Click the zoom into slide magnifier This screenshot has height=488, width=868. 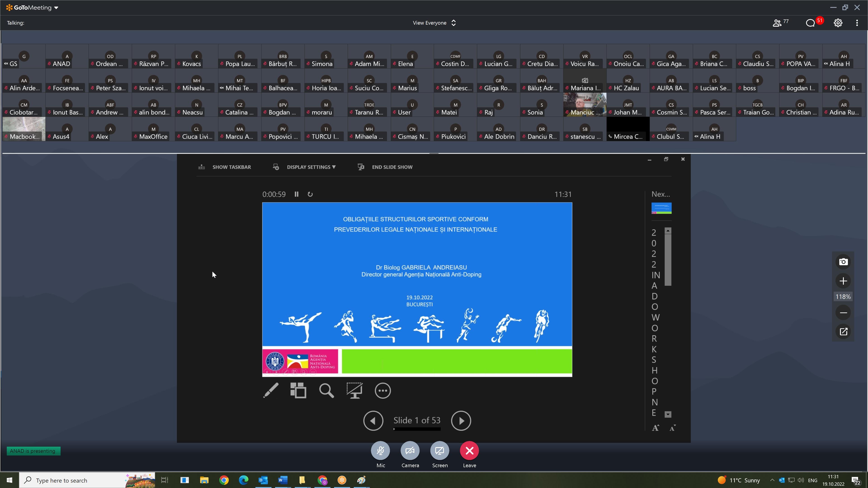[x=326, y=390]
